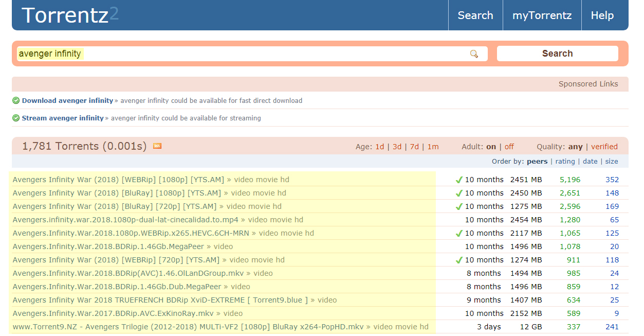Click the 2451 MB size value
Viewport: 644px width, 336px height.
coord(526,180)
